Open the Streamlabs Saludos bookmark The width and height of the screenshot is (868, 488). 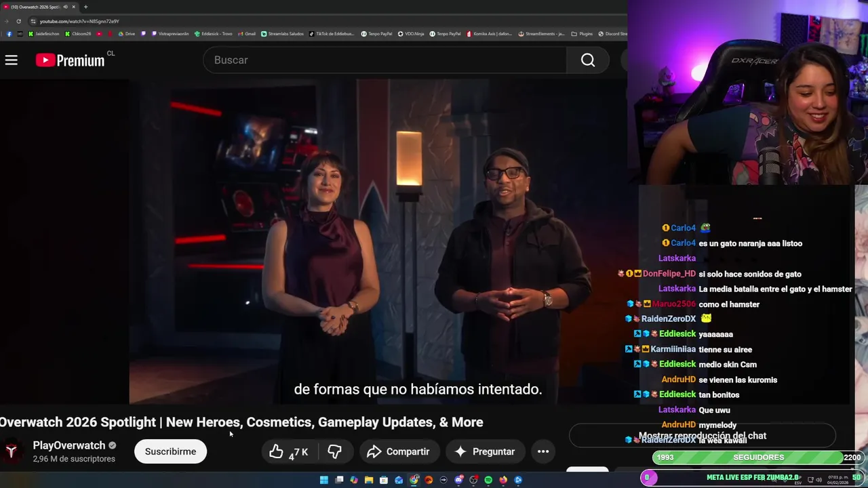pyautogui.click(x=283, y=34)
